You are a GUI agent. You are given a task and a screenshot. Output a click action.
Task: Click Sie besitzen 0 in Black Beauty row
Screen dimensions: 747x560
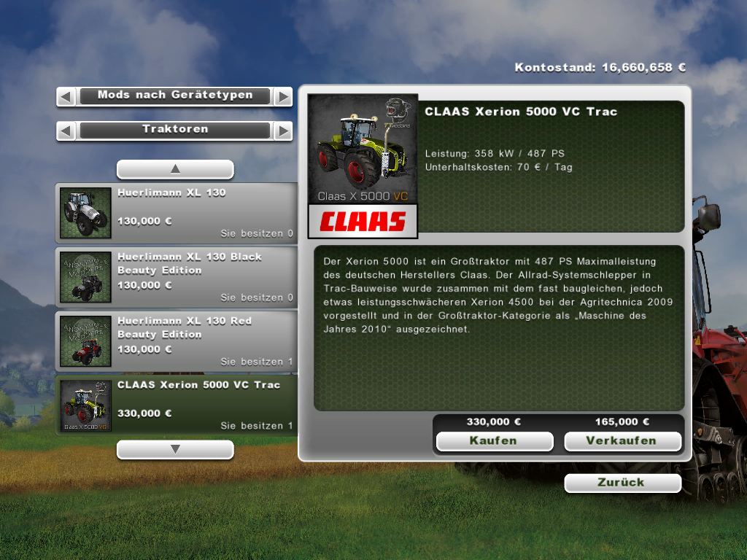(257, 298)
